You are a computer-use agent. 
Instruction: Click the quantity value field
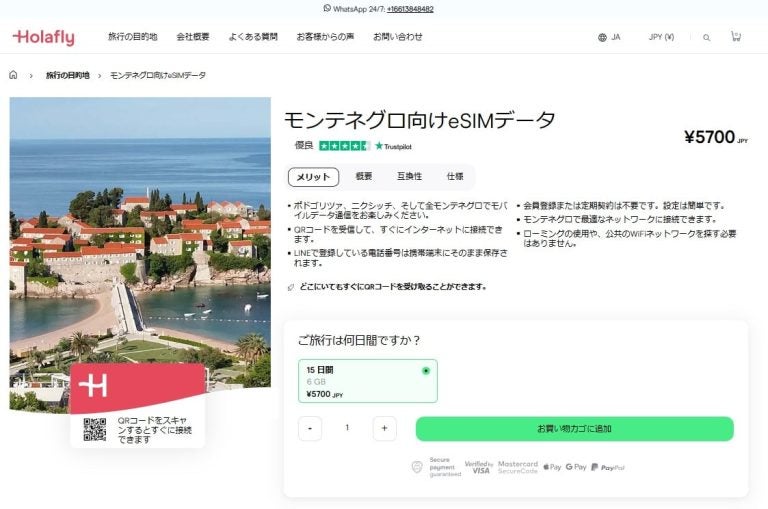point(347,428)
